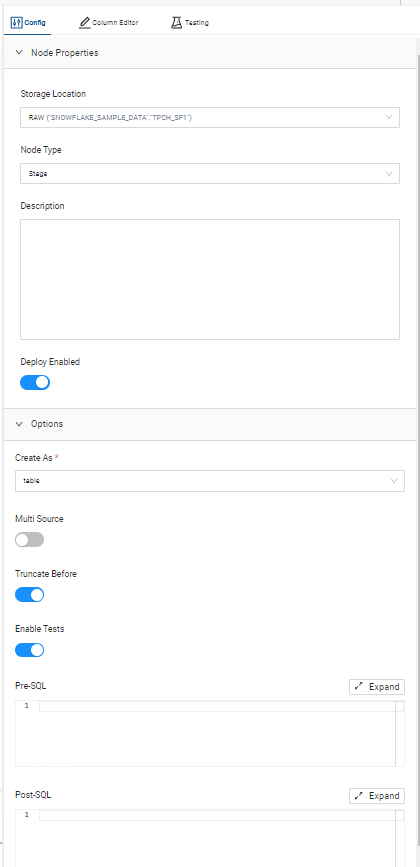Collapse the Options section chevron
Image resolution: width=420 pixels, height=867 pixels.
(x=19, y=424)
